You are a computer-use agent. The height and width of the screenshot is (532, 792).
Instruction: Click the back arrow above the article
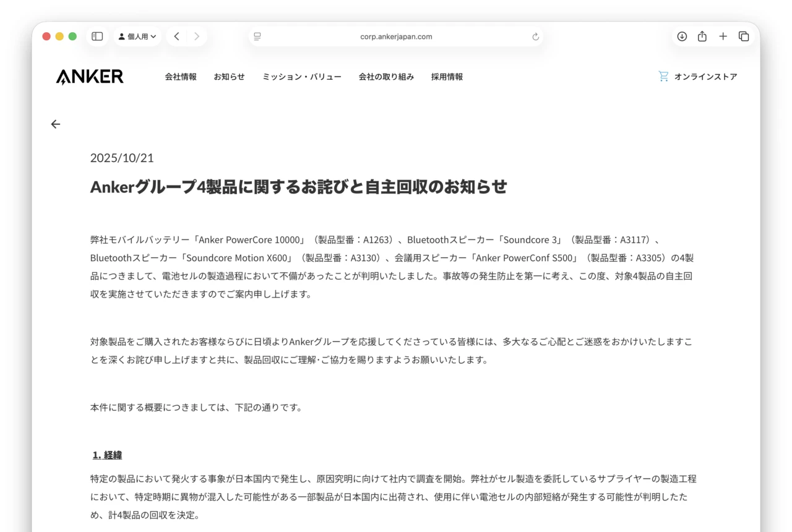55,124
